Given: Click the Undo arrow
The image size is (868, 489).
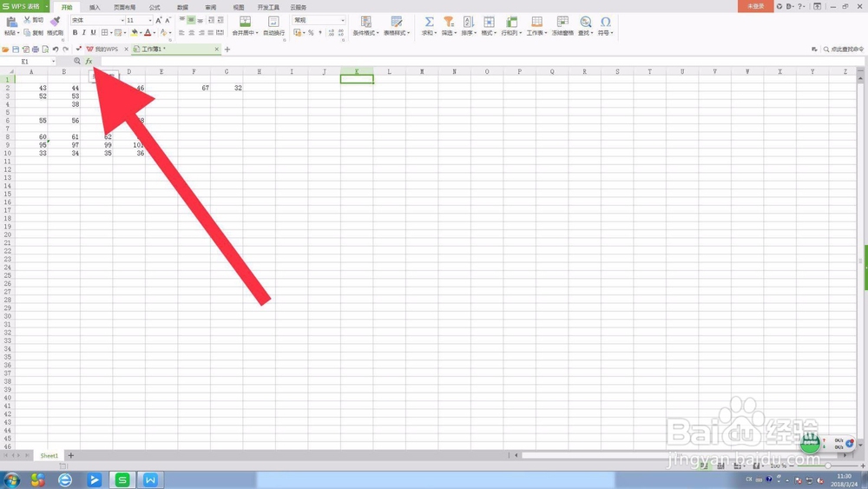Looking at the screenshot, I should [x=56, y=50].
